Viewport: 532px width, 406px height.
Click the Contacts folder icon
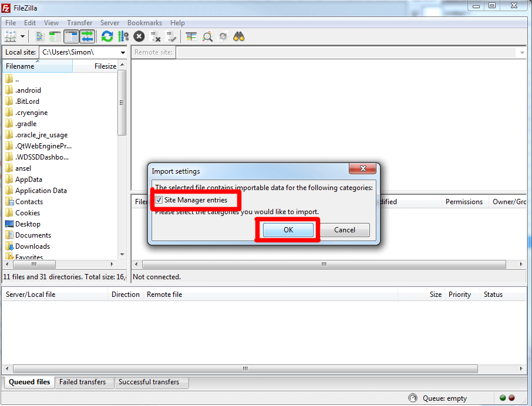click(9, 202)
